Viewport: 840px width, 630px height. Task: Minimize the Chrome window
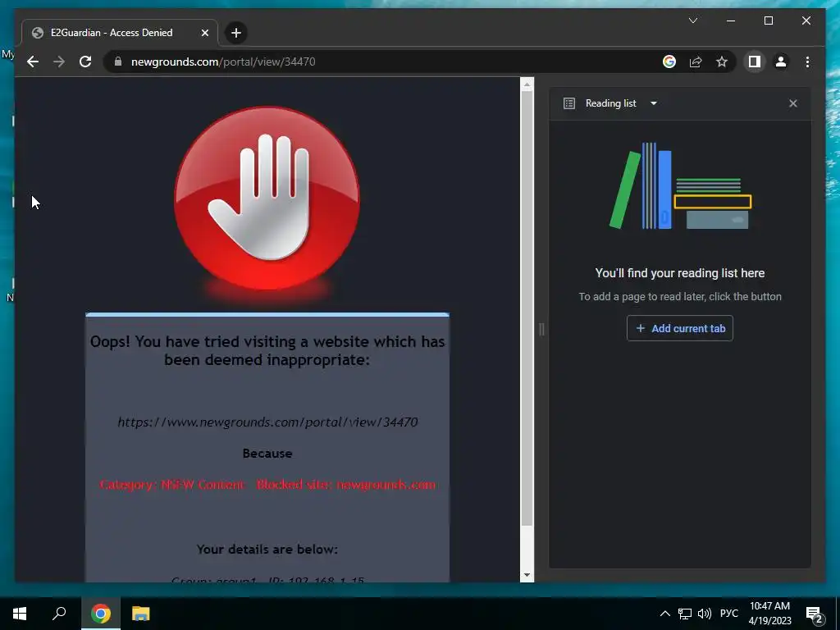[x=731, y=21]
